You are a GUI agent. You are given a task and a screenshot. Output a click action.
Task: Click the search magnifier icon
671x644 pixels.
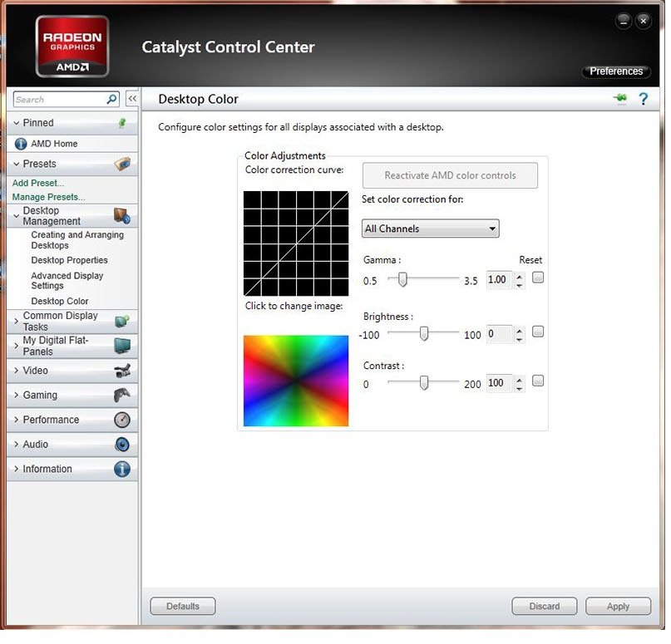pos(111,100)
